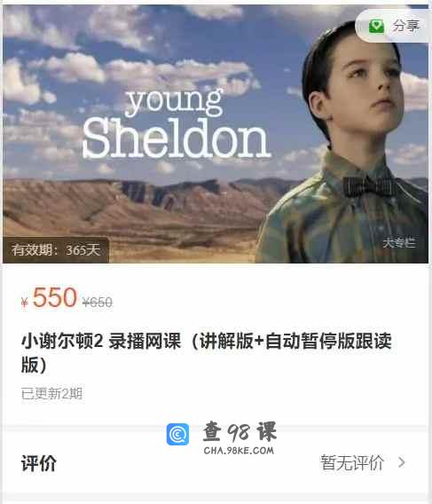Click the blue 查98课 logo icon

click(x=177, y=434)
